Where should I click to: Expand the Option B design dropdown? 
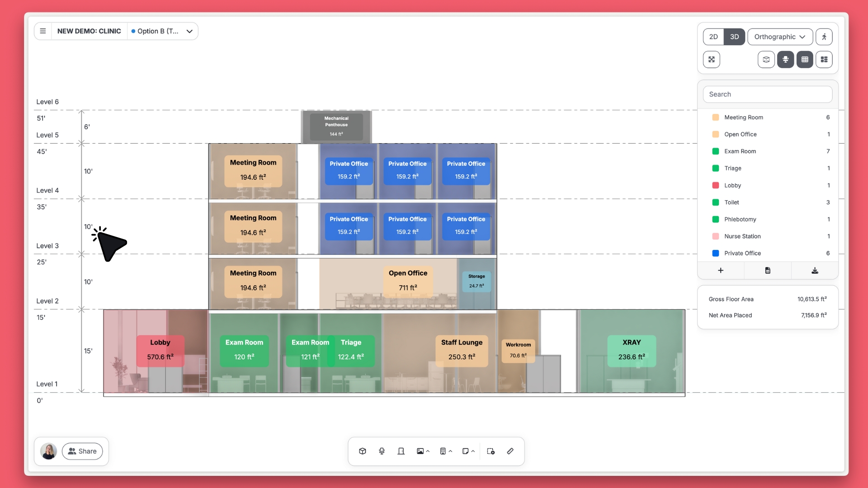pyautogui.click(x=189, y=31)
